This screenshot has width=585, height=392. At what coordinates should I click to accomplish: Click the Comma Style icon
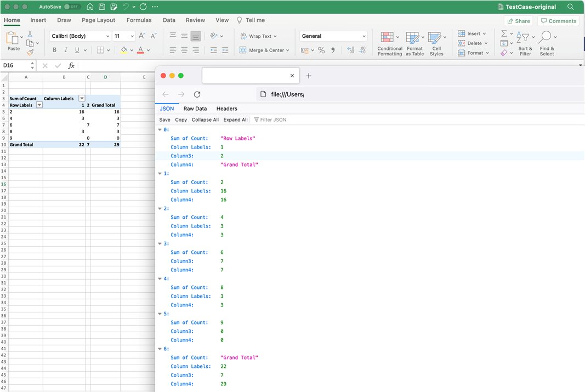333,50
